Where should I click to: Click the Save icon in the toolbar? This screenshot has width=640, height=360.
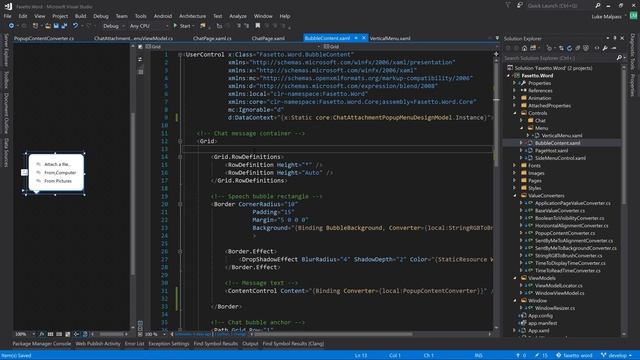[56, 26]
